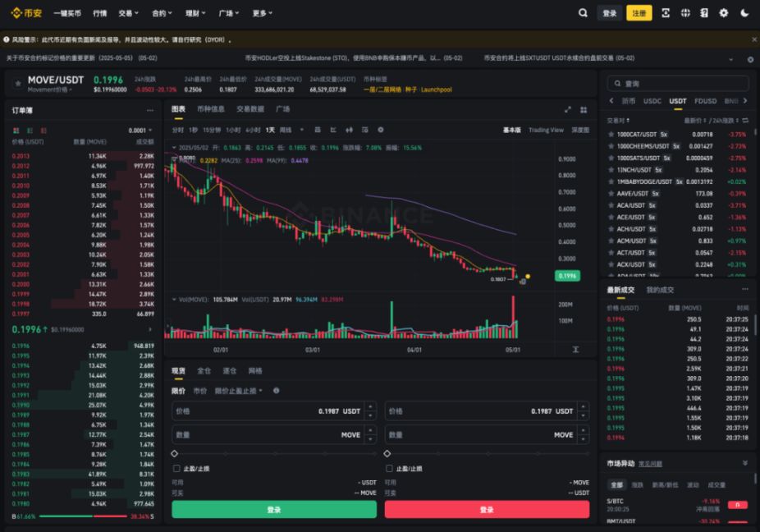Viewport: 760px width, 532px height.
Task: Open chart drawing tools icon
Action: [x=333, y=130]
